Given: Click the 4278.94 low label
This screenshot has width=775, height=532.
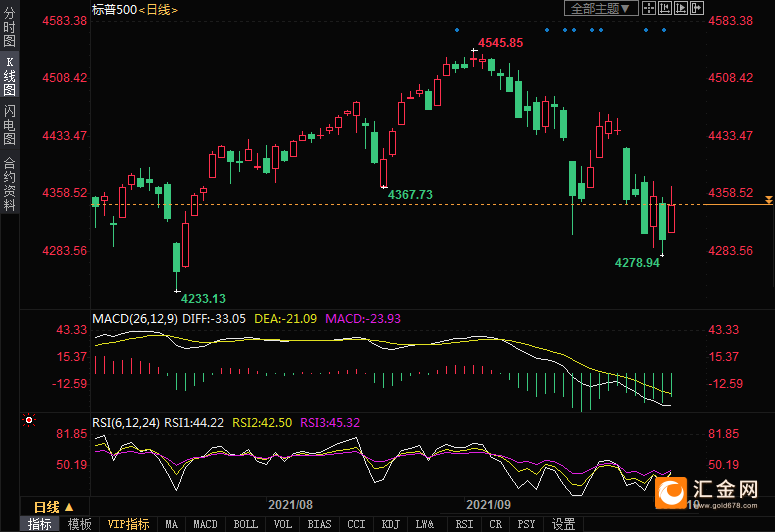Looking at the screenshot, I should (x=637, y=263).
